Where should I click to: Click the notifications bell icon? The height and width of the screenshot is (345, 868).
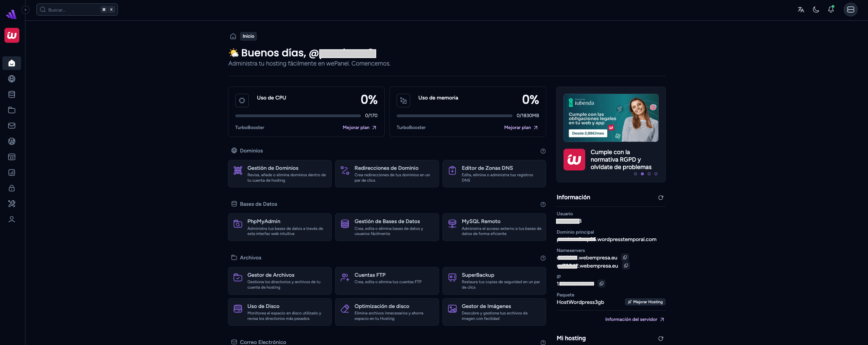[831, 10]
